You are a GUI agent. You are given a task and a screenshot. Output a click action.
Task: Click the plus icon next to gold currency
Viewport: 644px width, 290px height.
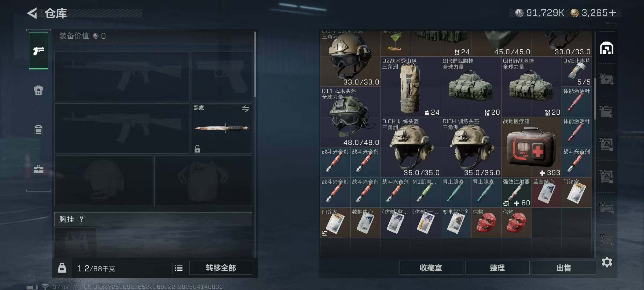[x=613, y=13]
